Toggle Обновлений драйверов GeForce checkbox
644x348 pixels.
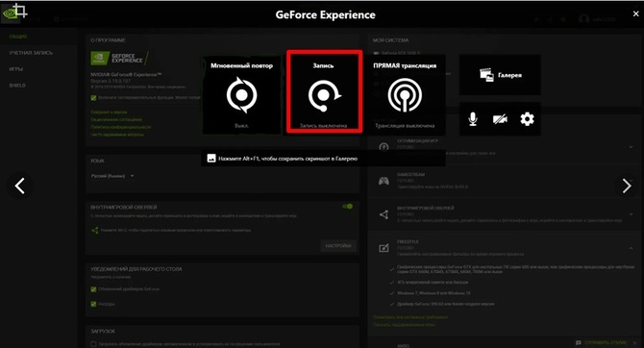point(93,289)
